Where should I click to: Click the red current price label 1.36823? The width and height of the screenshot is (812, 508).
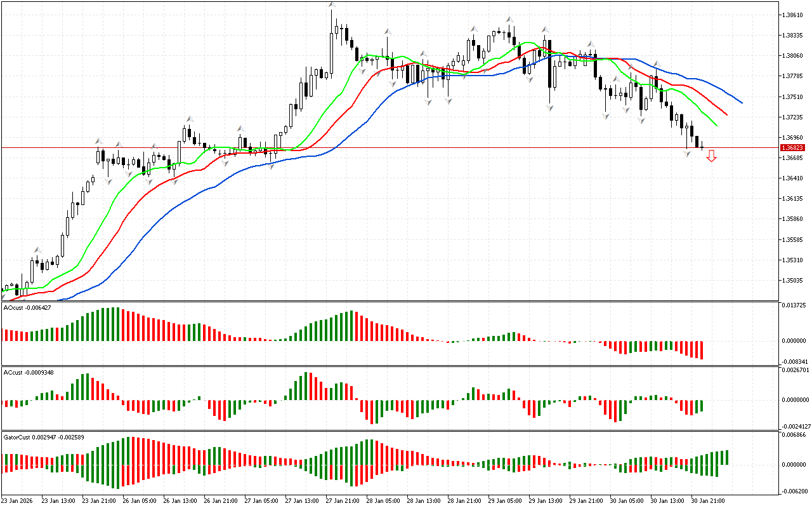792,147
